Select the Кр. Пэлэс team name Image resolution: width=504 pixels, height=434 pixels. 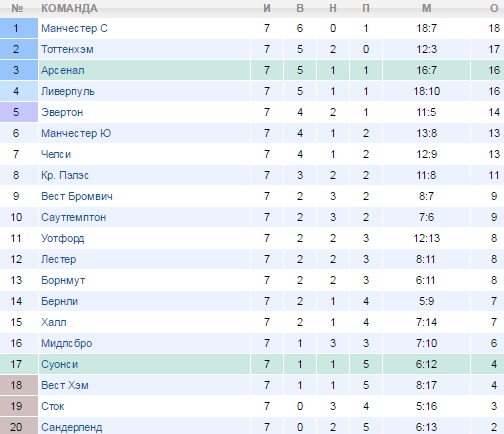pyautogui.click(x=65, y=175)
